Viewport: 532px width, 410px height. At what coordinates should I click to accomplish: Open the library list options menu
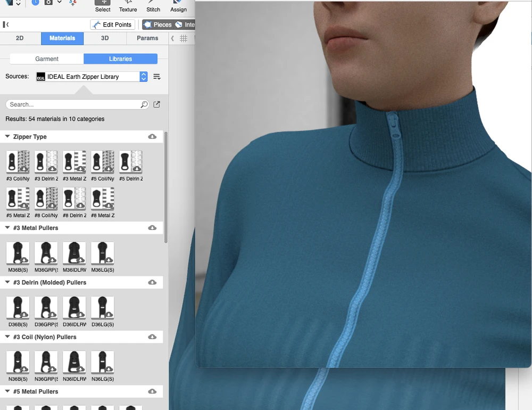157,77
